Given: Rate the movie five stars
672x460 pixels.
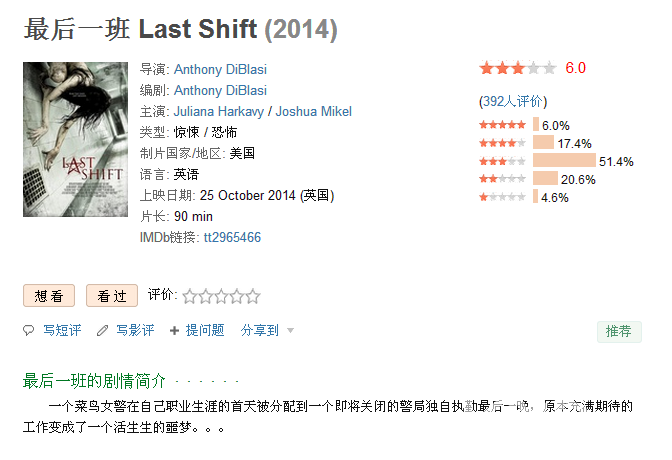Looking at the screenshot, I should pos(253,296).
